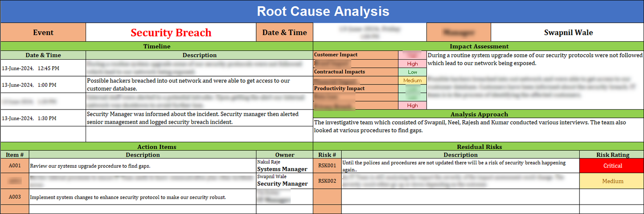644x214 pixels.
Task: Click the Timeline section header
Action: (x=156, y=46)
